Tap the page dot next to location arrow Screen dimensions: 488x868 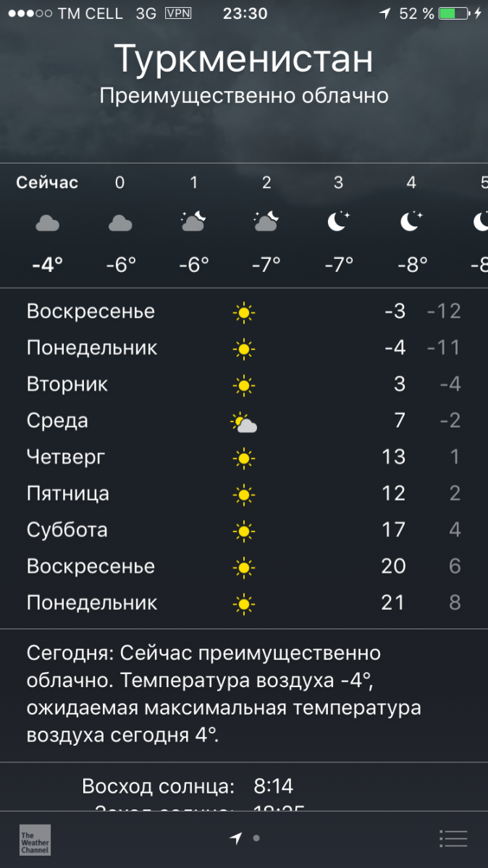256,838
